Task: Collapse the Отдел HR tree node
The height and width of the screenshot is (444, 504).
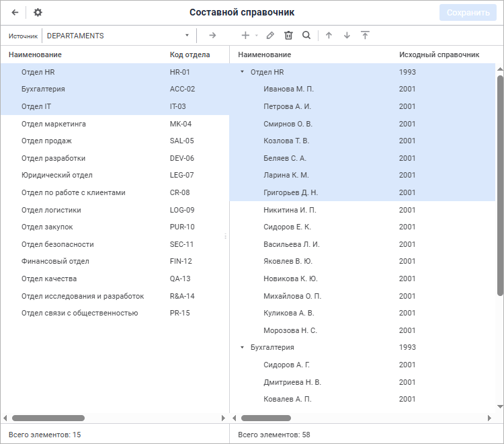Action: tap(243, 72)
